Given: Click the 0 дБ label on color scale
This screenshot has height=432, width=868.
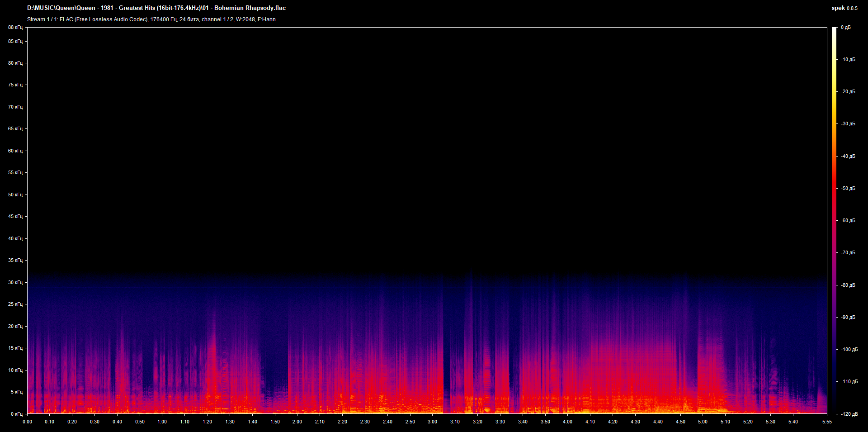Looking at the screenshot, I should [x=846, y=28].
